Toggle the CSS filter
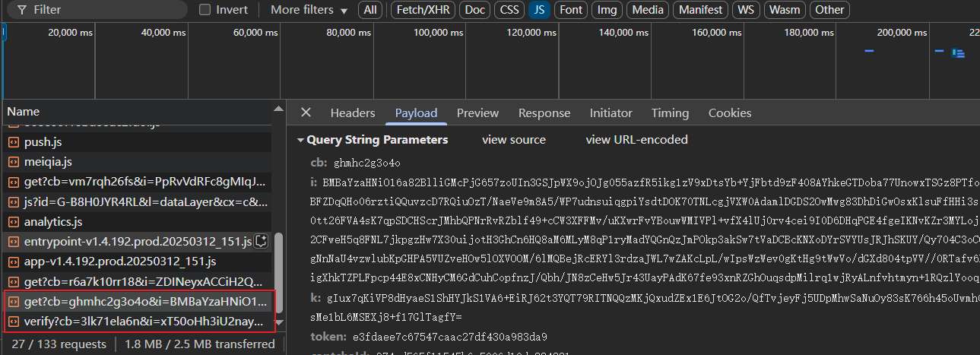The width and height of the screenshot is (980, 355). point(509,10)
